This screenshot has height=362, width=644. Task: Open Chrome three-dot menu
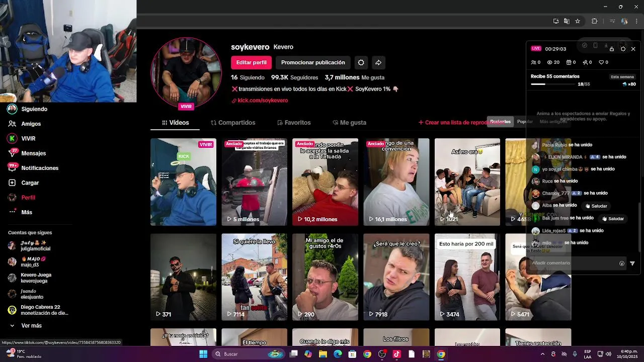coord(637,21)
